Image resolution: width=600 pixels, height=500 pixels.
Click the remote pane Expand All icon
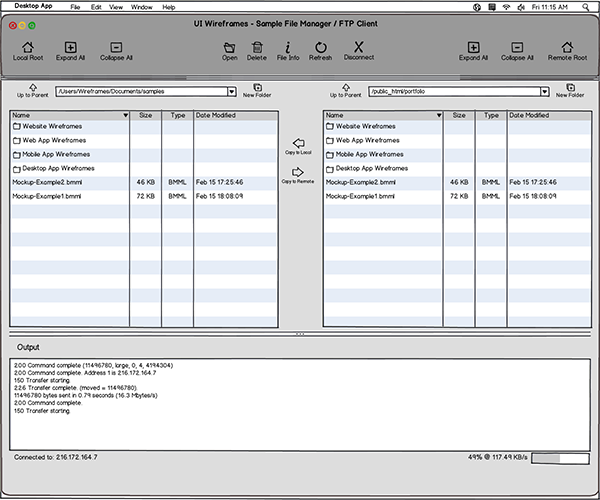473,47
